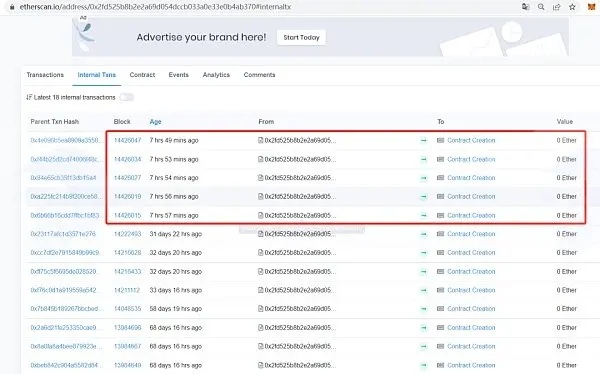
Task: Click To-column creation icon in 7 hrs 53 mins row
Action: tap(440, 159)
